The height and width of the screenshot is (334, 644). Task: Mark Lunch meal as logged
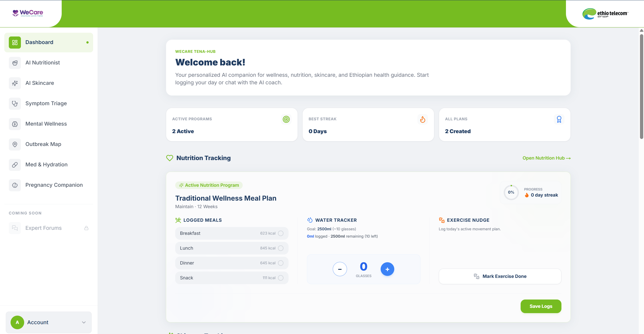pos(281,248)
